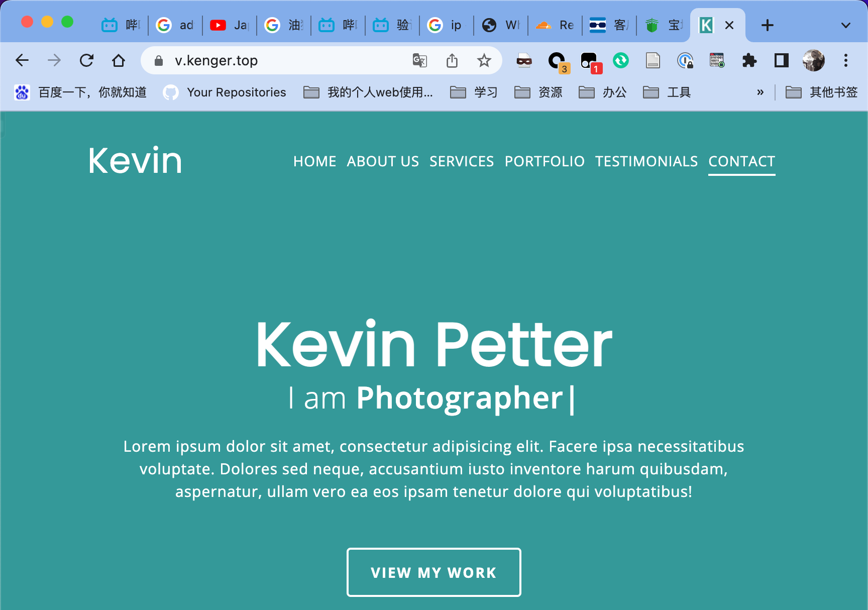Open the PORTFOLIO navigation link

[545, 161]
